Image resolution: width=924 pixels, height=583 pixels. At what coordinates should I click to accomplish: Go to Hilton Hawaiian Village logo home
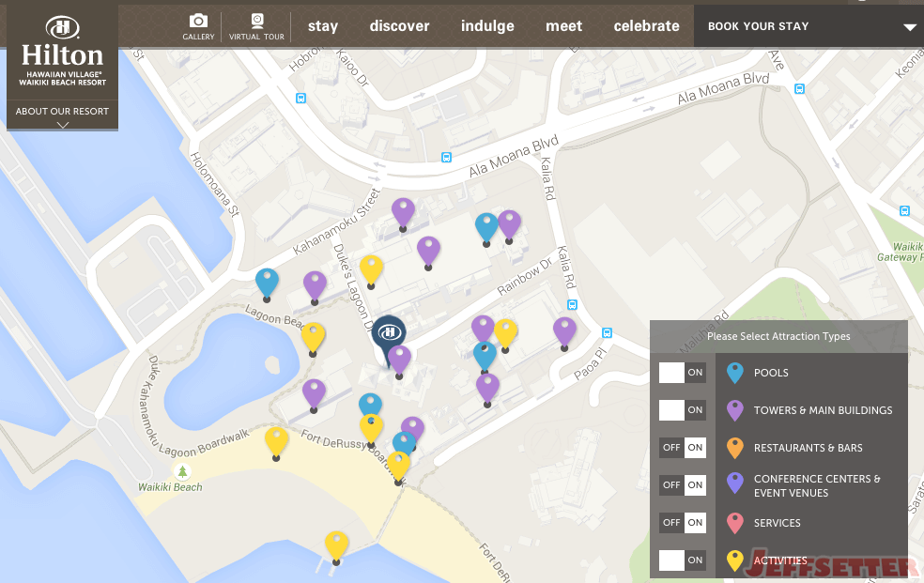tap(63, 52)
